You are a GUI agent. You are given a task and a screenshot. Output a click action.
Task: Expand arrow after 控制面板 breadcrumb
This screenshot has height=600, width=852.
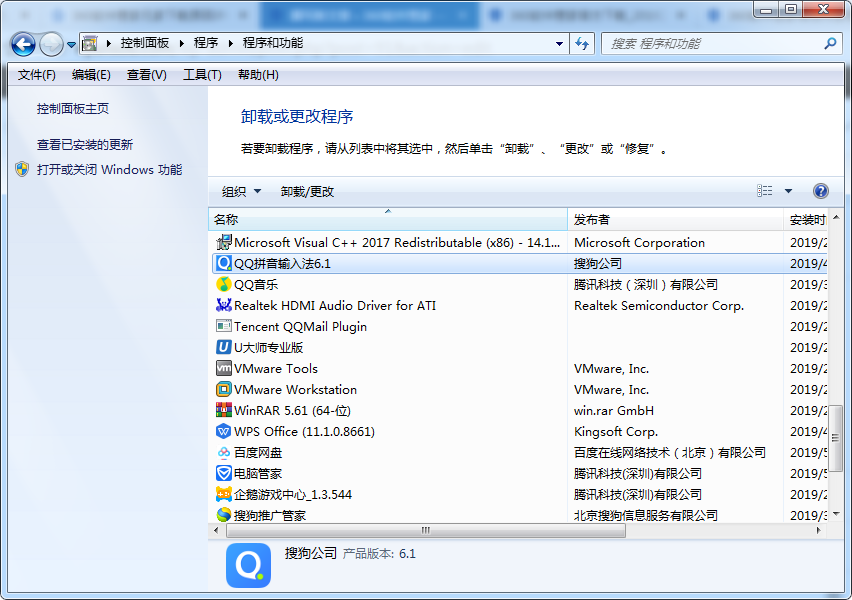(x=181, y=43)
